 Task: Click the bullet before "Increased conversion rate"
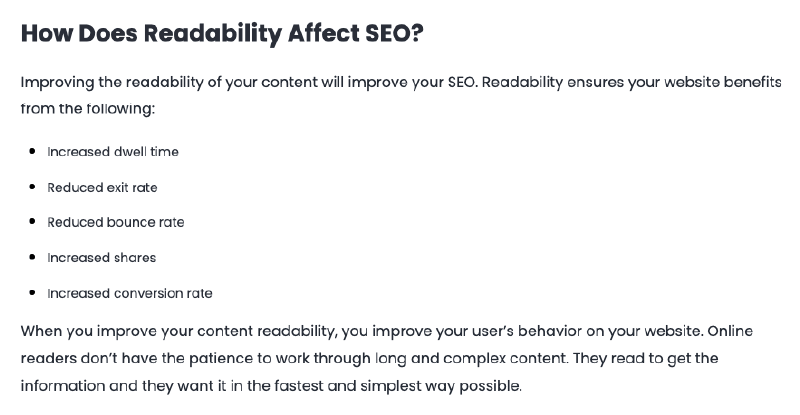tap(33, 293)
